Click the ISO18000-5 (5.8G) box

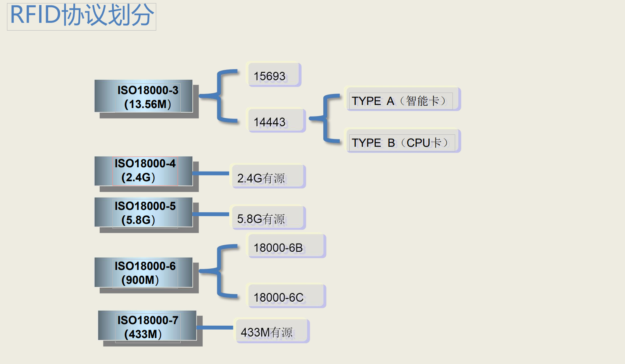(x=144, y=213)
